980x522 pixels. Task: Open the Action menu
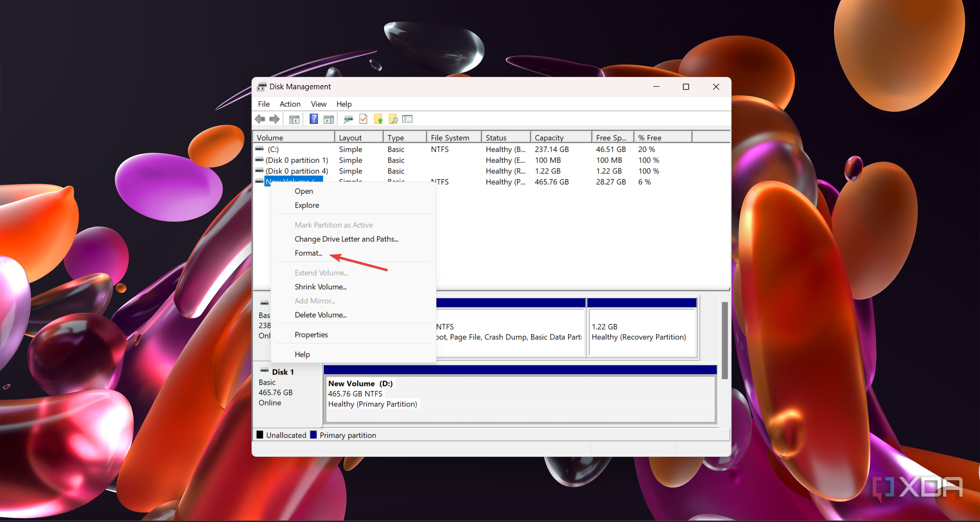point(290,104)
